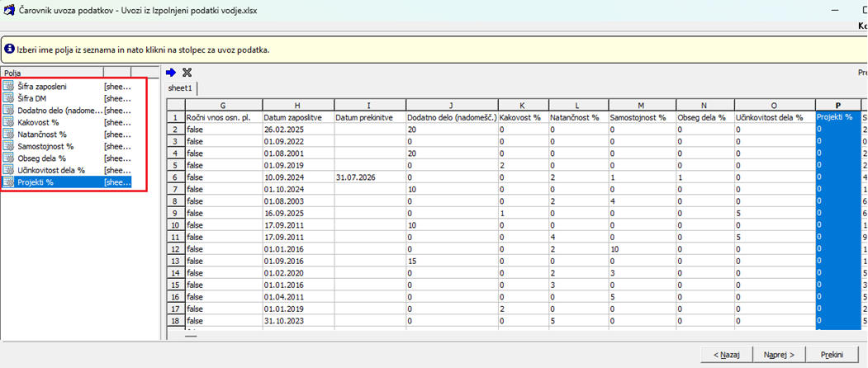868x368 pixels.
Task: Click the date cell 10.09.2024
Action: [298, 177]
